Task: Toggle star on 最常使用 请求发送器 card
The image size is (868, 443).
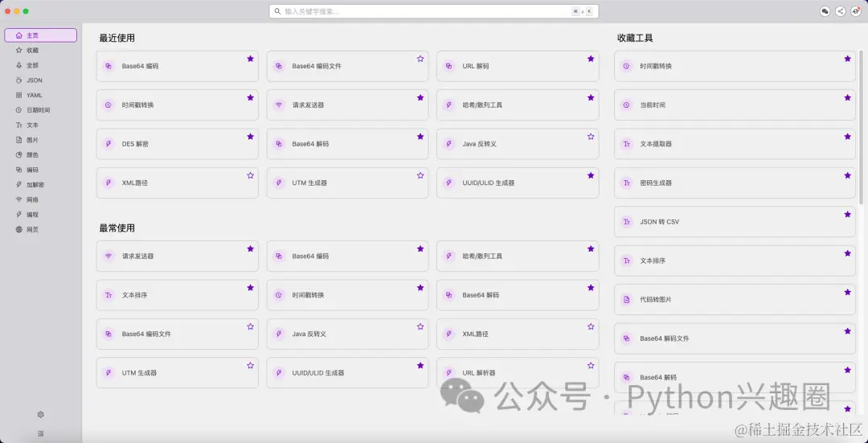Action: point(250,248)
